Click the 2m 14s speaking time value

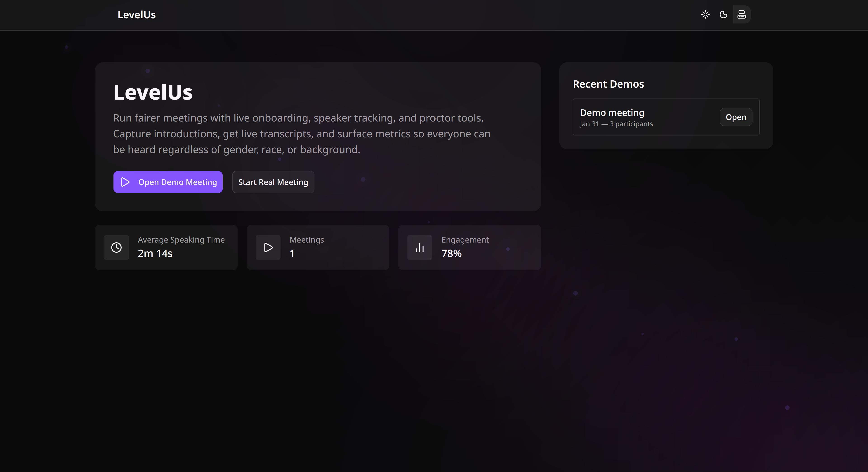[x=155, y=254]
